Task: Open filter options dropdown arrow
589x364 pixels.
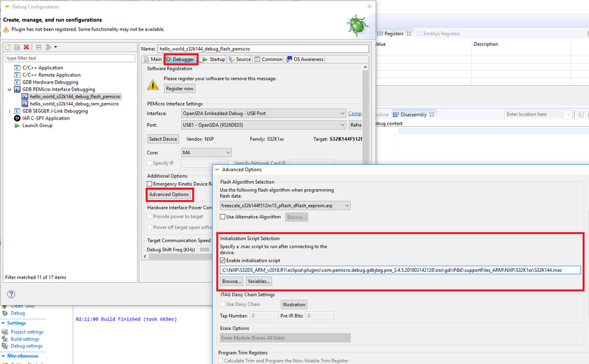Action: coord(55,47)
